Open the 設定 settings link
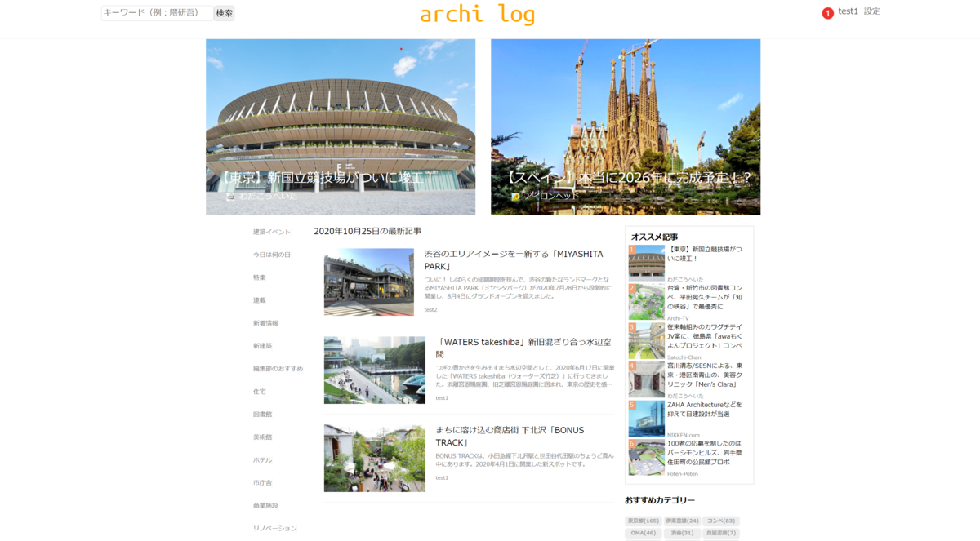The height and width of the screenshot is (541, 980). pos(872,11)
